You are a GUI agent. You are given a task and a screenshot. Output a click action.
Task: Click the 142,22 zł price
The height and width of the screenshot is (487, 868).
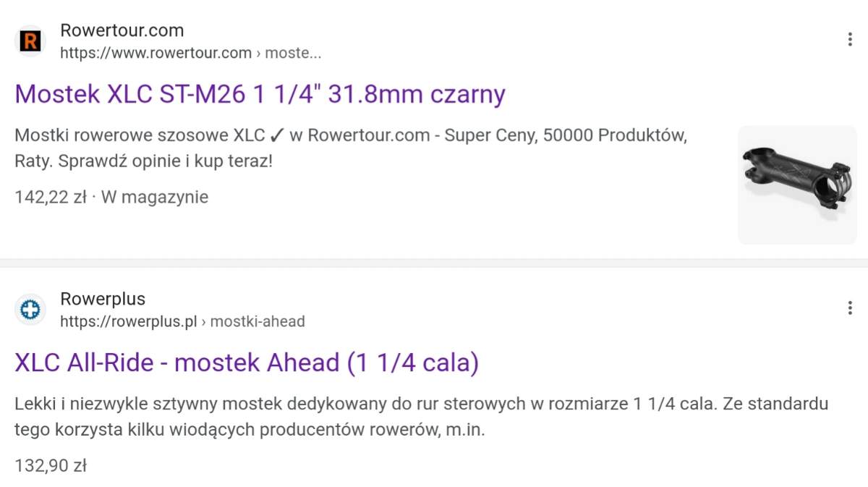pos(51,197)
